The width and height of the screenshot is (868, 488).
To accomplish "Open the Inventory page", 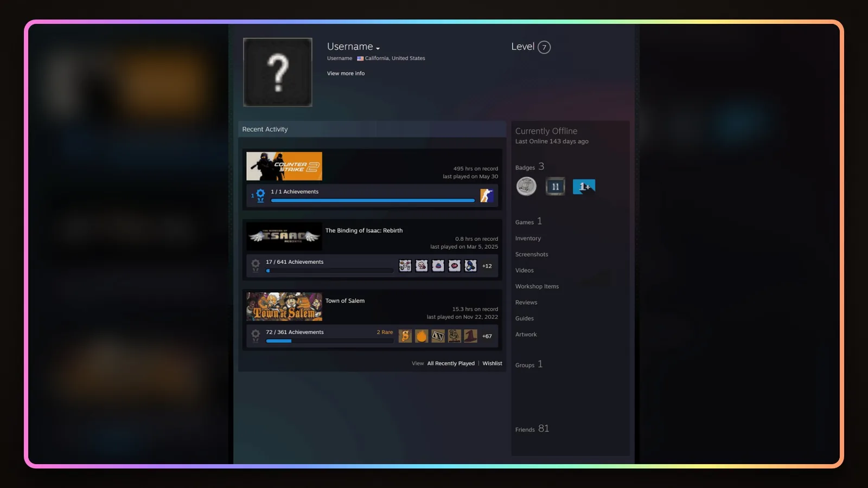I will point(528,239).
